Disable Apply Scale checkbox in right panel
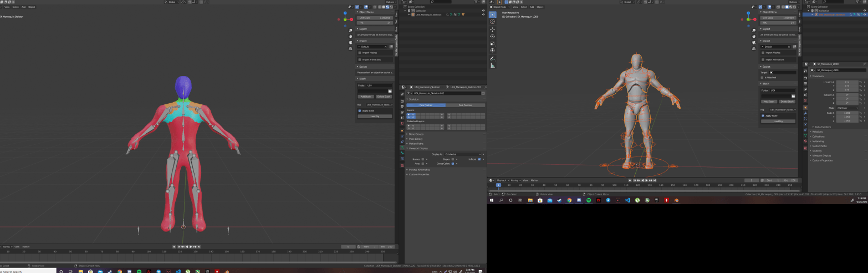The image size is (868, 273). point(763,115)
